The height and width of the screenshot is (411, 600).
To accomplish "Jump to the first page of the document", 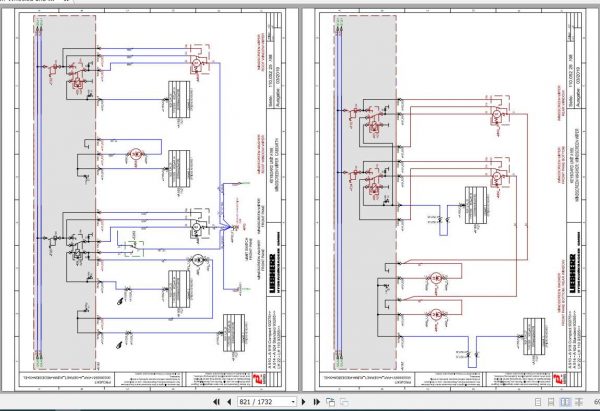I will click(216, 402).
